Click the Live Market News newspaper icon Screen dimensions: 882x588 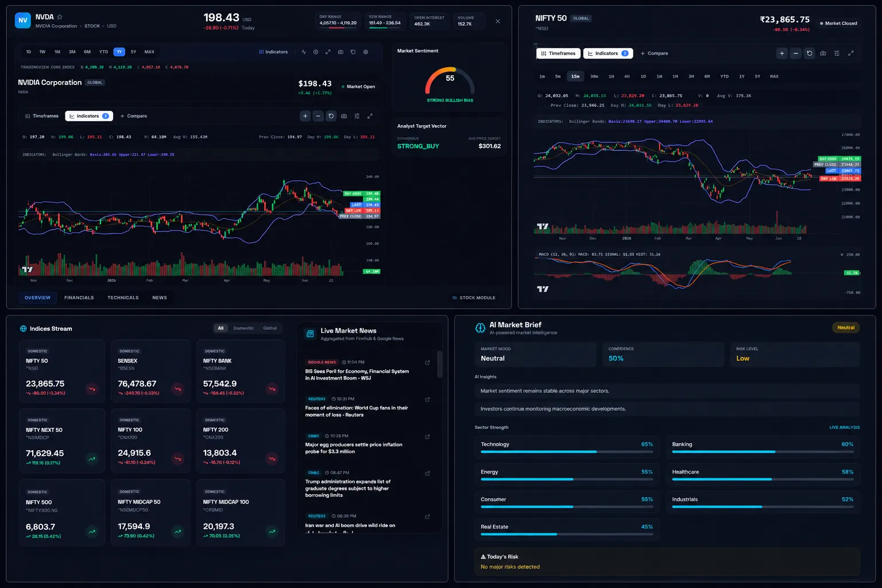point(310,334)
